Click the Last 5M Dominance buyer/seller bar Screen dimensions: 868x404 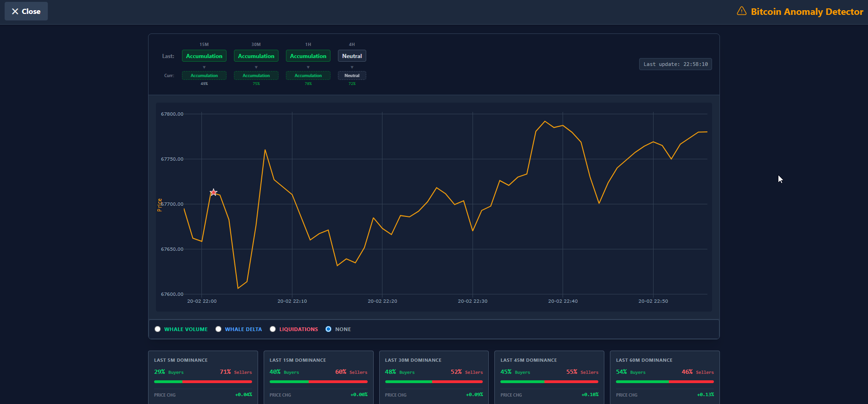[x=203, y=382]
